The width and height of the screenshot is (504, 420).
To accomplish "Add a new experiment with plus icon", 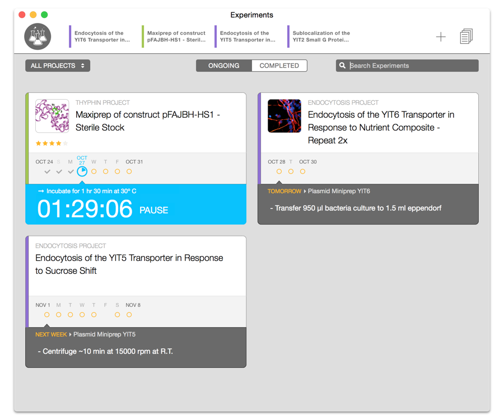I will point(441,37).
